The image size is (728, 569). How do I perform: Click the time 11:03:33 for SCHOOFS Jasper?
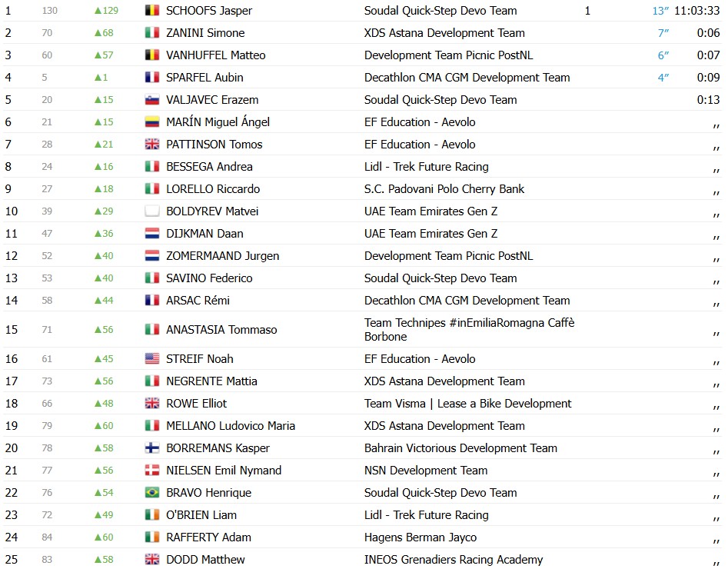697,11
